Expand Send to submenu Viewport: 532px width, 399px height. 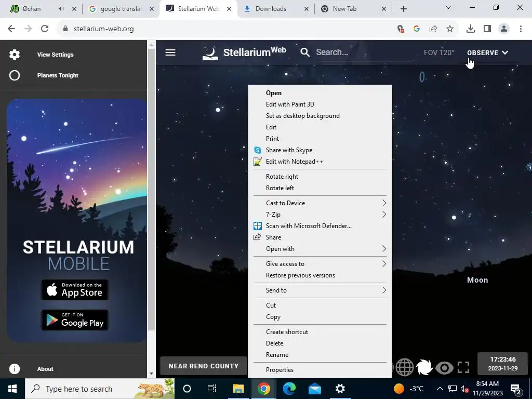384,290
